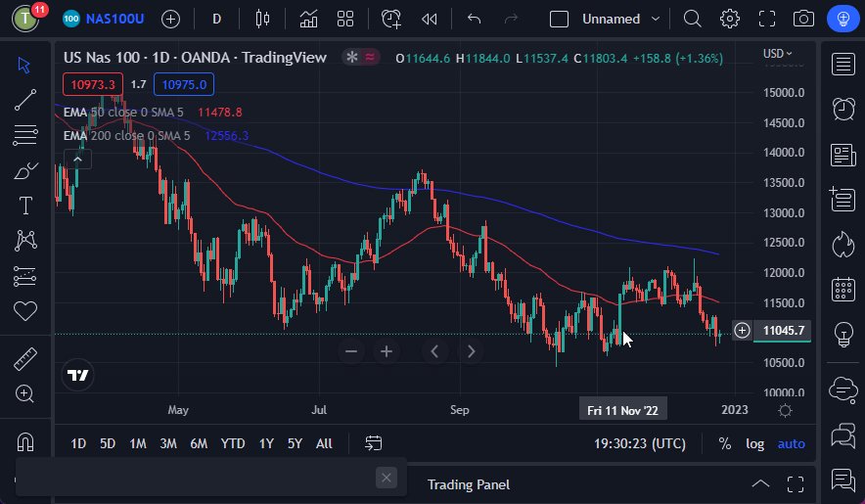
Task: Select the YTD time range
Action: coord(233,443)
